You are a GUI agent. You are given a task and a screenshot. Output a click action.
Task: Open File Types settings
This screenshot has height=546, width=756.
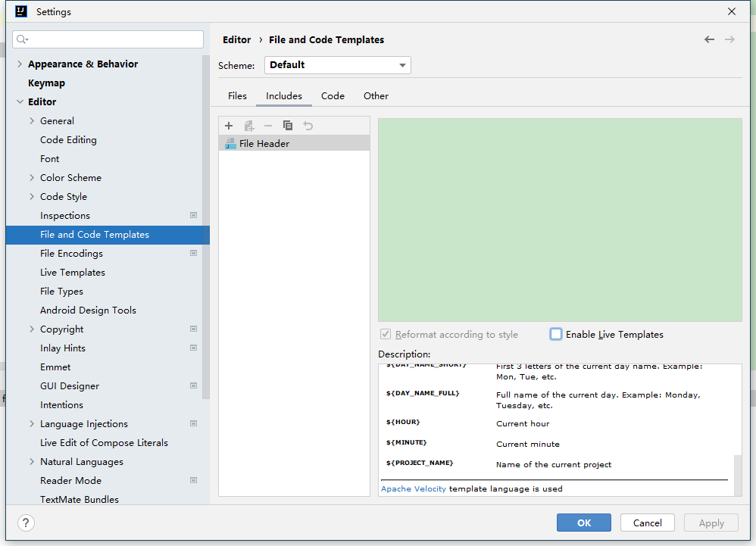(x=61, y=291)
